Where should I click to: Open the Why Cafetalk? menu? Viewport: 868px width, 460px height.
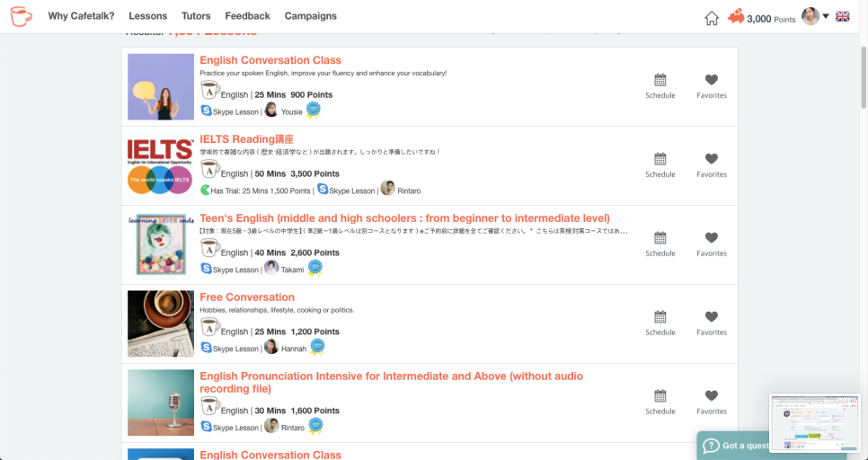pos(81,16)
